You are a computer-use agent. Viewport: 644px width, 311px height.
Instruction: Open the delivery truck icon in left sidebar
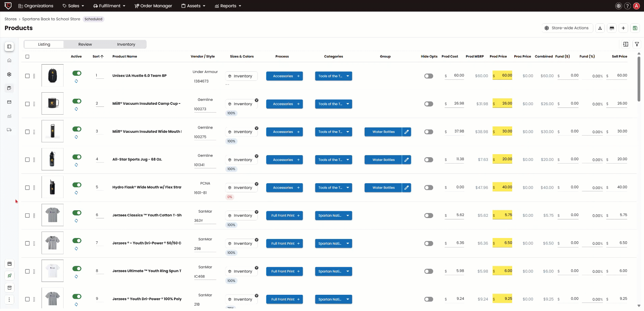pos(9,130)
